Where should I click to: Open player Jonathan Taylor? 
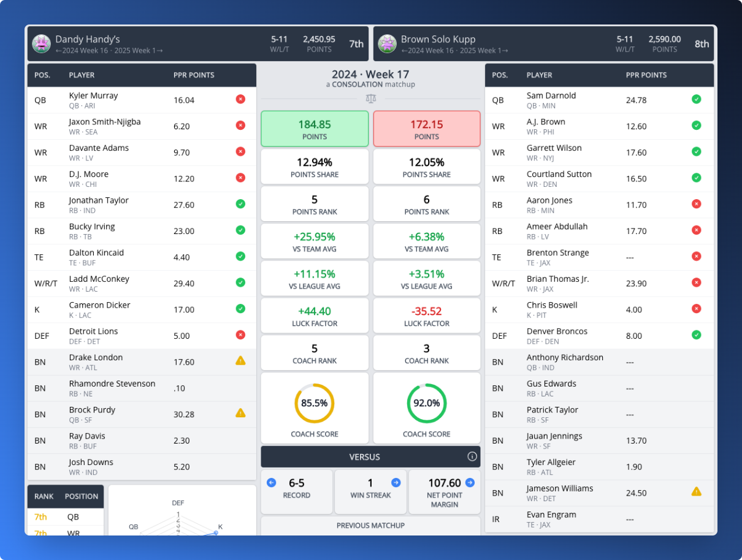pos(98,200)
